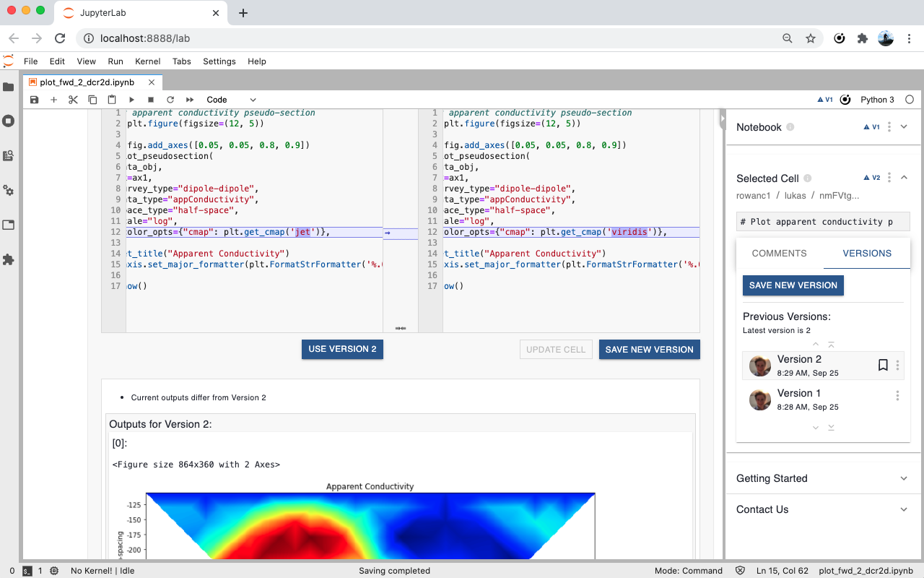Bookmark Version 2 in the versions list
Image resolution: width=924 pixels, height=578 pixels.
coord(883,365)
